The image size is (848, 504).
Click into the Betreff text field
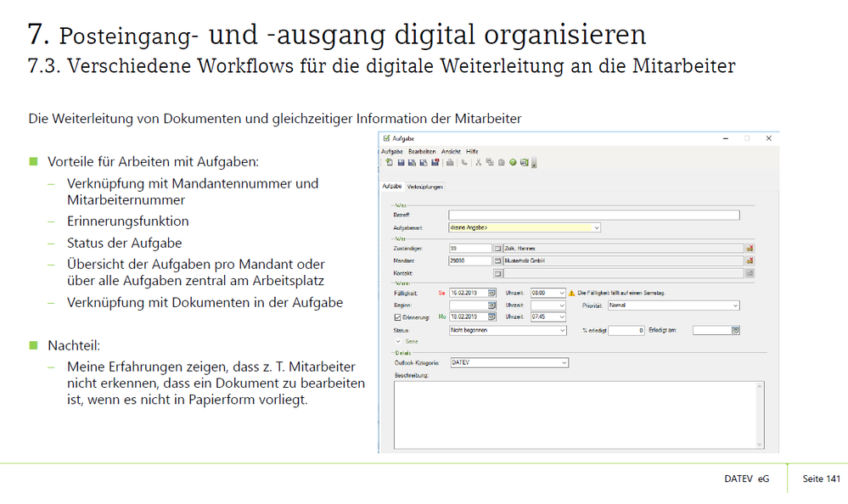593,216
